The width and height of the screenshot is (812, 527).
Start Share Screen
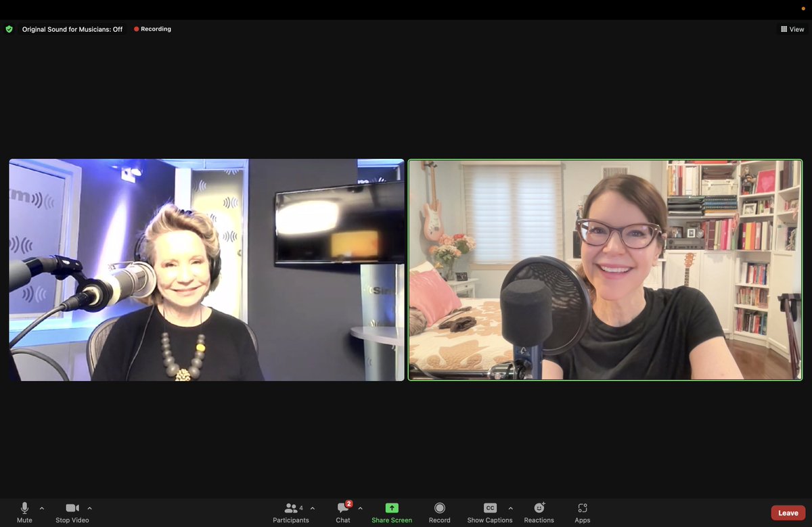pyautogui.click(x=392, y=512)
